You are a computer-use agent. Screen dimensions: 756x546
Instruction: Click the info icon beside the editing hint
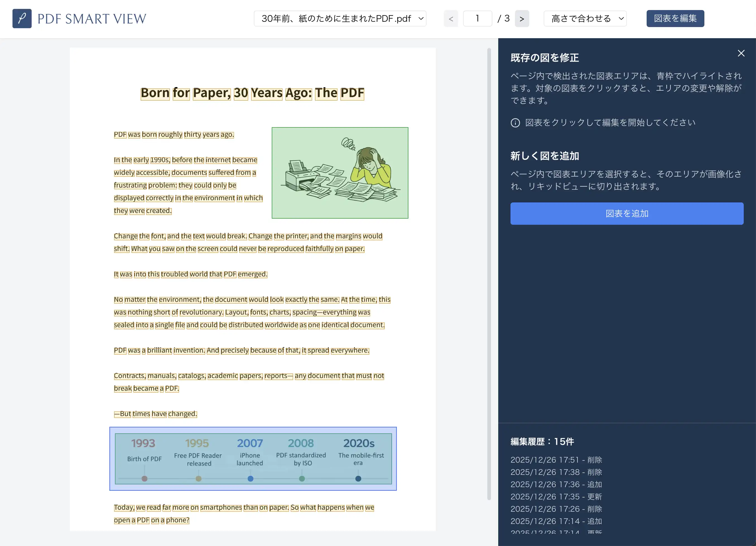pos(515,123)
